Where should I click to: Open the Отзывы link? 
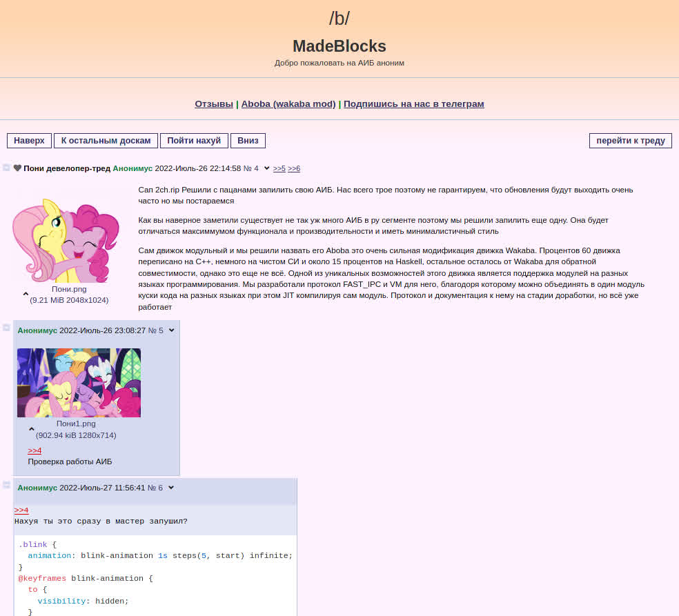click(x=214, y=104)
